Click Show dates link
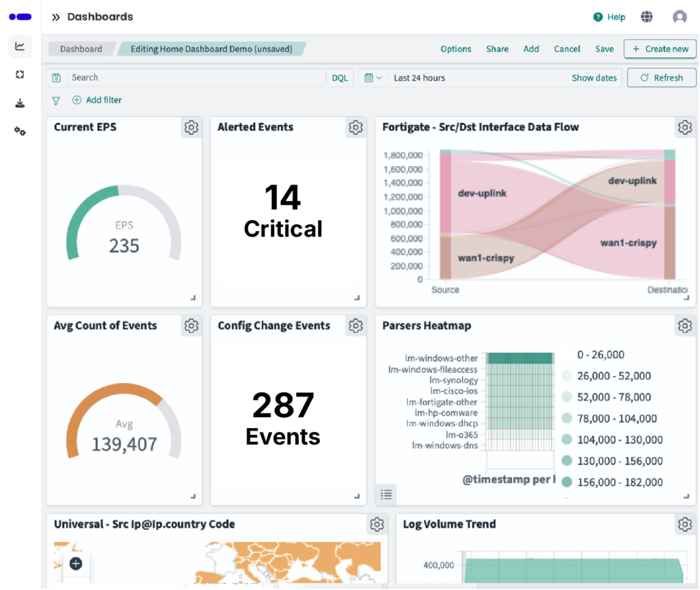Screen dimensions: 700x590 [x=594, y=78]
